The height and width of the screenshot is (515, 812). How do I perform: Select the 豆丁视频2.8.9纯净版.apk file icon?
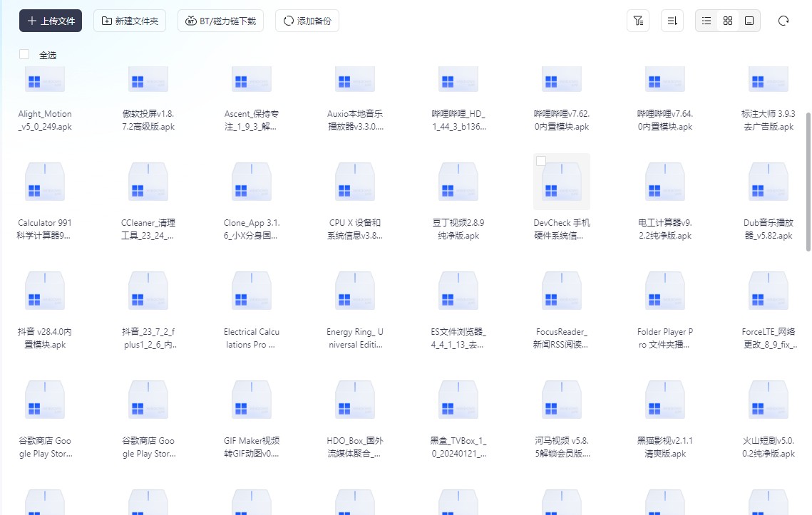coord(458,182)
